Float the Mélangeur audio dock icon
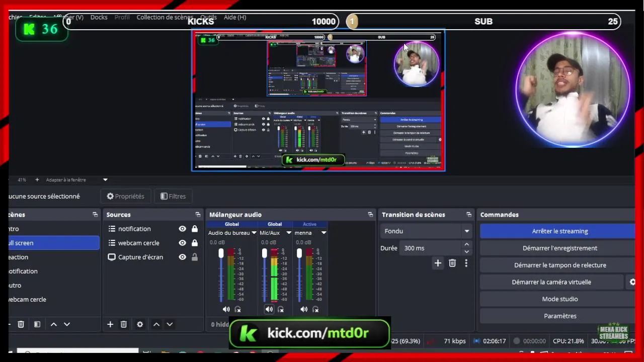644x362 pixels. coord(370,215)
